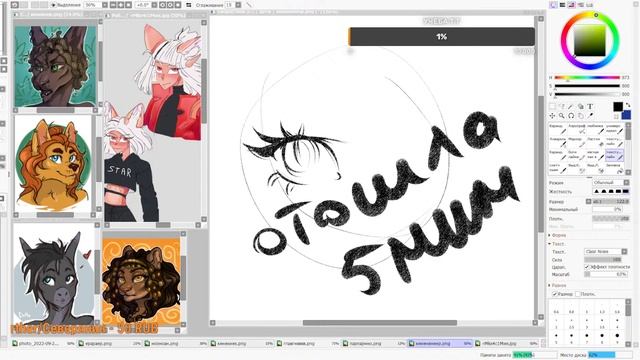Open the Сглаживание stabilizer dropdown arrow
640x360 pixels.
pyautogui.click(x=238, y=5)
